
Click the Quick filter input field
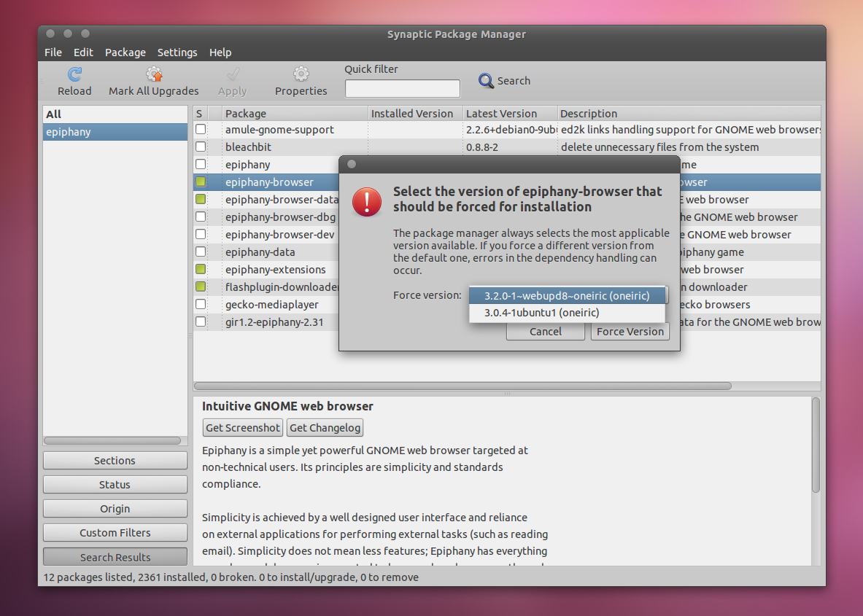[x=403, y=88]
